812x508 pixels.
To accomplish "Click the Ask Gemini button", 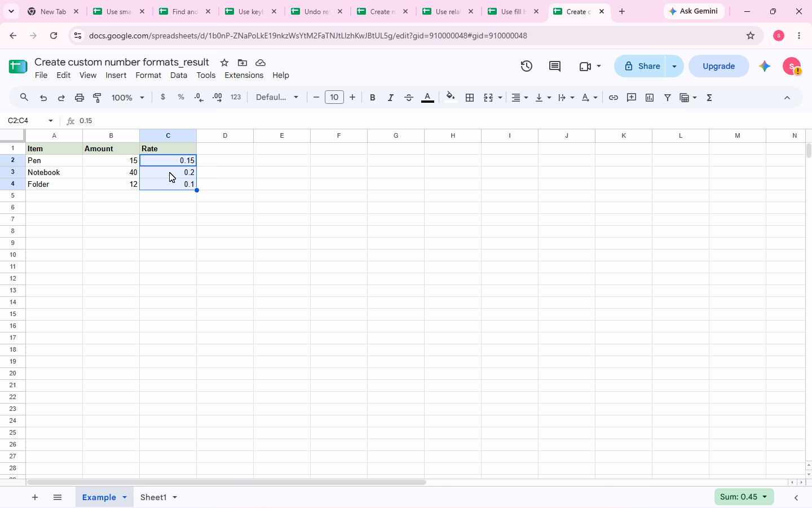I will pos(694,11).
